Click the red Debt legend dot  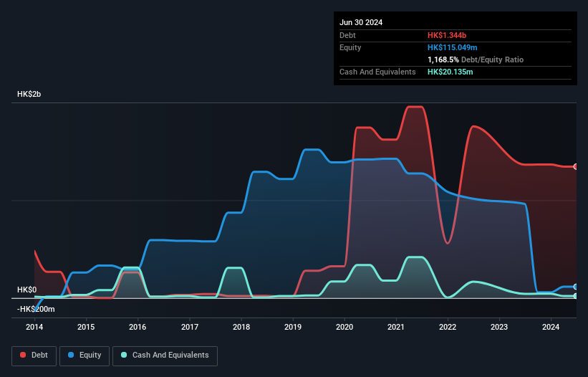(23, 355)
